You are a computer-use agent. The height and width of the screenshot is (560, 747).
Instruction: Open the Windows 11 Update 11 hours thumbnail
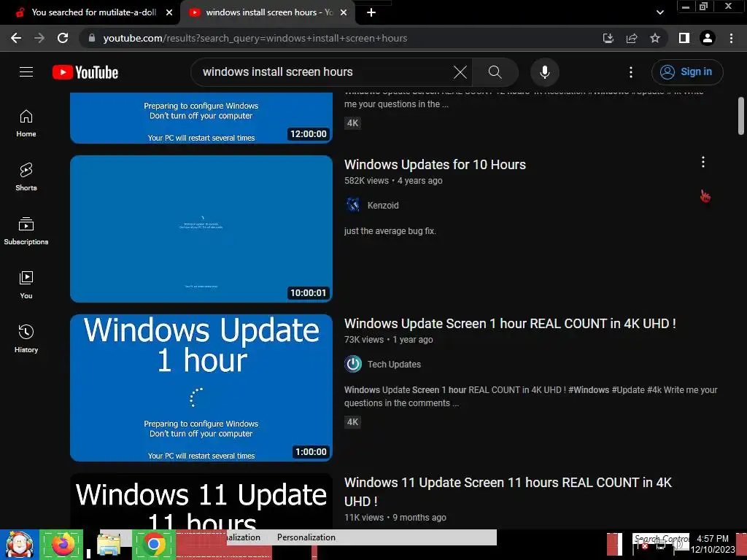click(x=201, y=501)
